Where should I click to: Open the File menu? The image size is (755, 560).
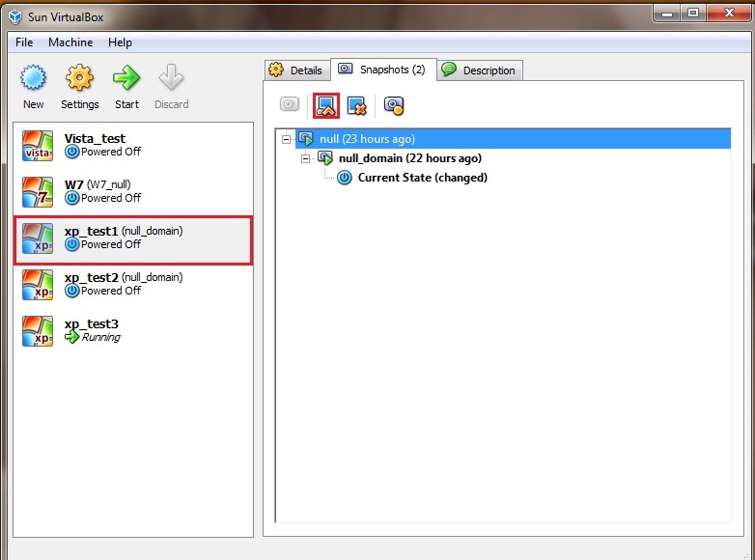coord(24,42)
